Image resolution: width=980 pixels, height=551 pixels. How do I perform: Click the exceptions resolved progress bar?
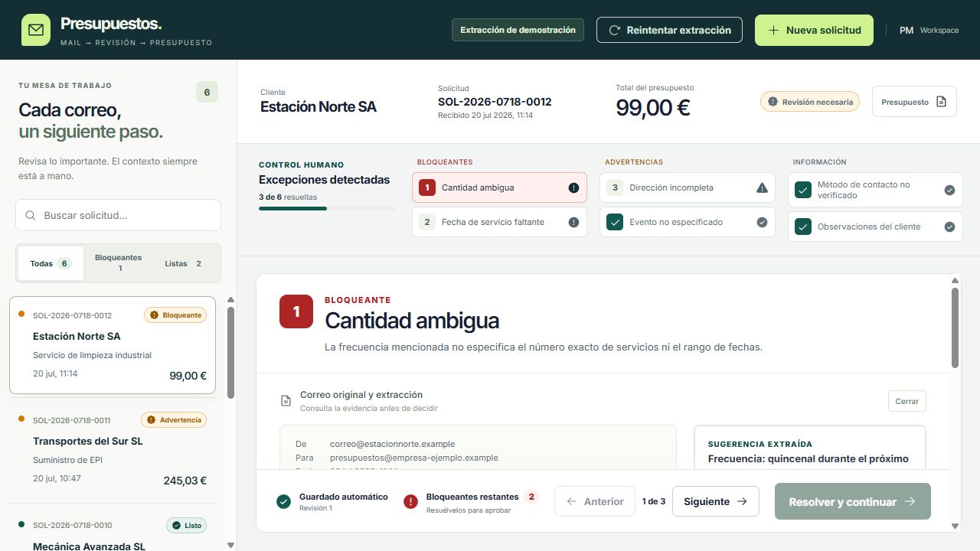point(327,208)
